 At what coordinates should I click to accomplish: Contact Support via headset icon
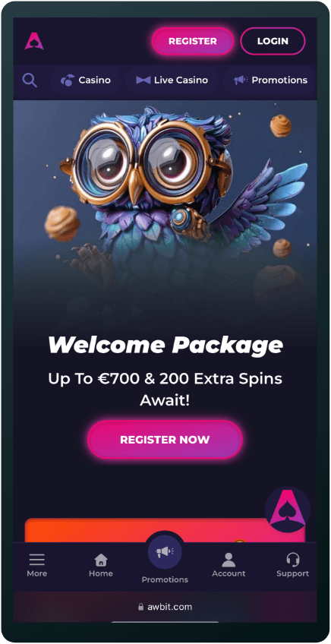[x=292, y=560]
